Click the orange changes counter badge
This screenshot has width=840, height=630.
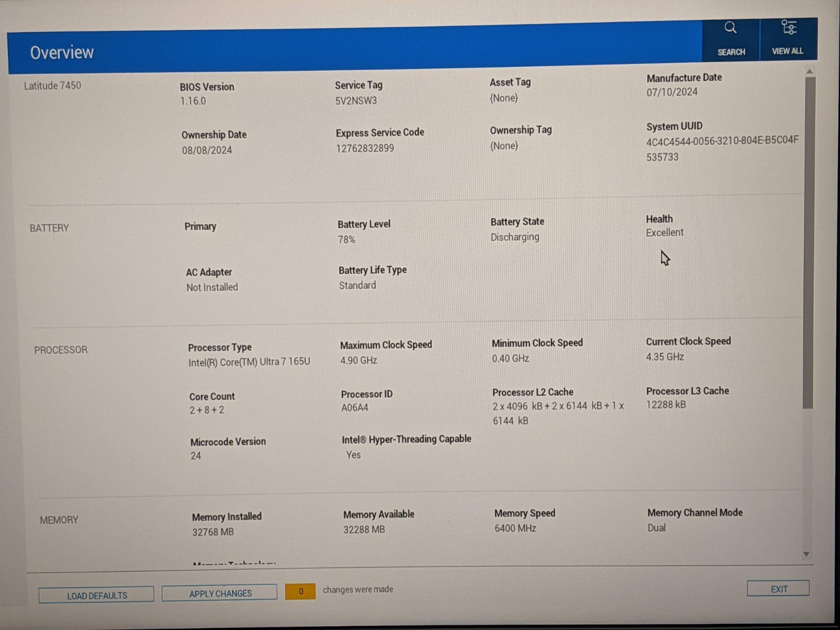[300, 591]
